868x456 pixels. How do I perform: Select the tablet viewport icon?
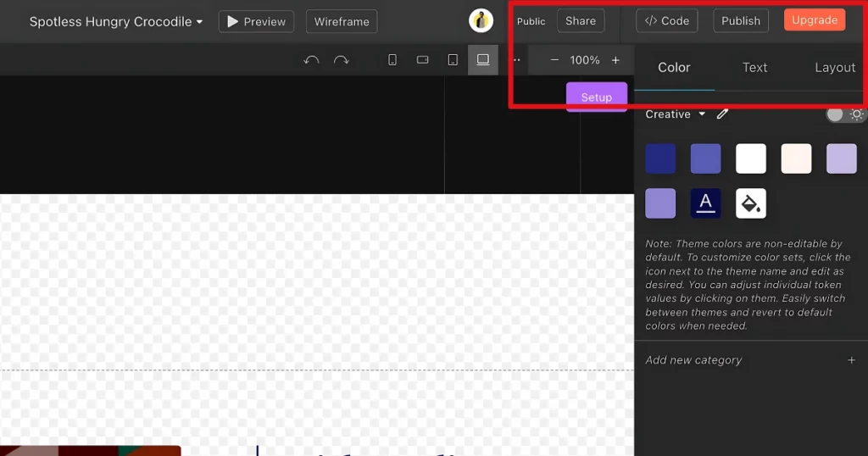(x=453, y=60)
